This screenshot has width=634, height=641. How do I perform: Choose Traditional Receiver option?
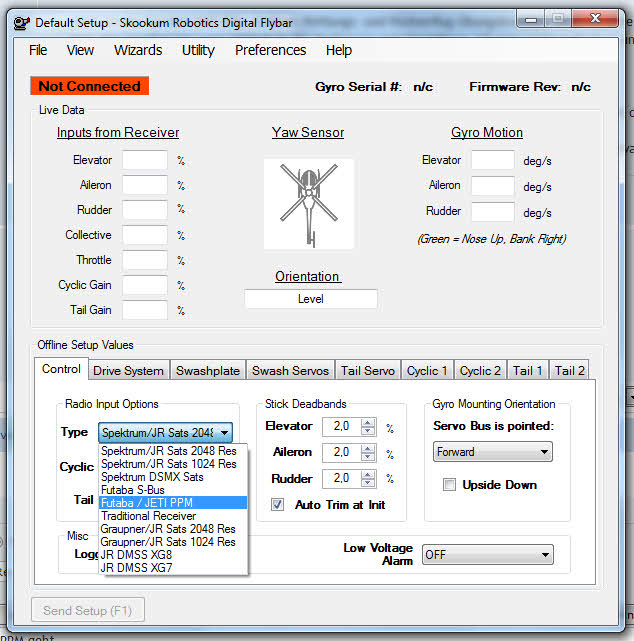[x=173, y=516]
